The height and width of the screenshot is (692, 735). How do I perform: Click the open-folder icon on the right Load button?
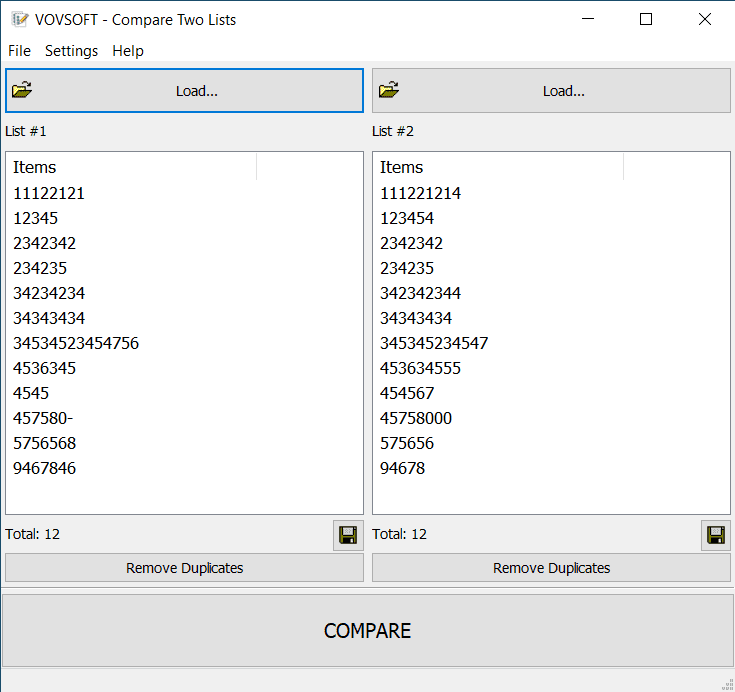pyautogui.click(x=389, y=90)
